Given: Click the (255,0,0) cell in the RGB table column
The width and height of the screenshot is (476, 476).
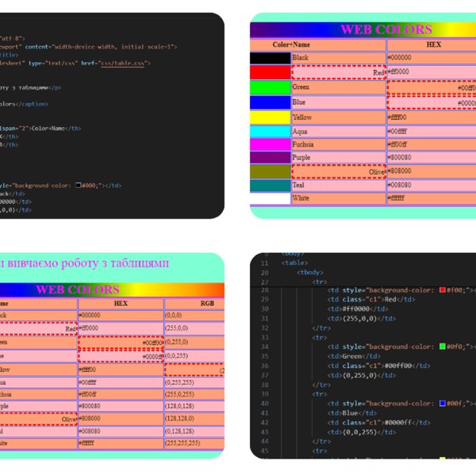Looking at the screenshot, I should click(194, 328).
